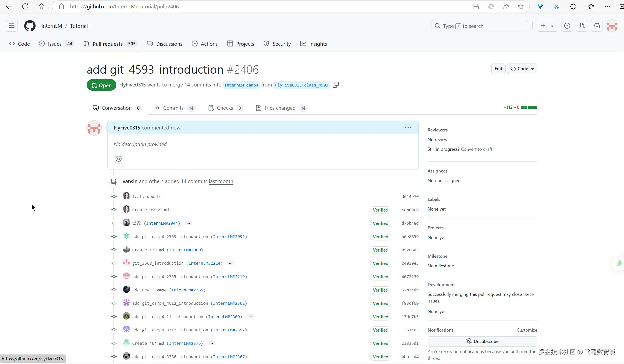
Task: Open the create new plus dropdown
Action: [547, 26]
